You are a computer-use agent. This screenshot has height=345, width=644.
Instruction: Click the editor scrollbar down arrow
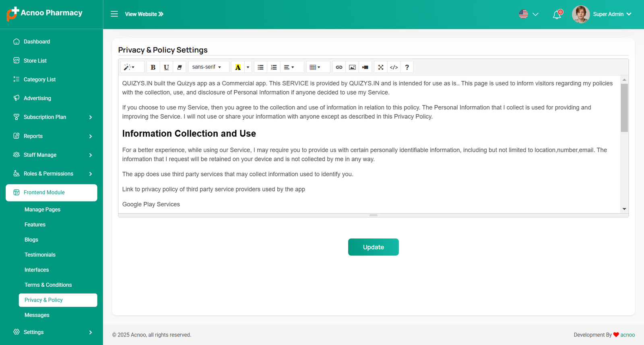(x=624, y=209)
